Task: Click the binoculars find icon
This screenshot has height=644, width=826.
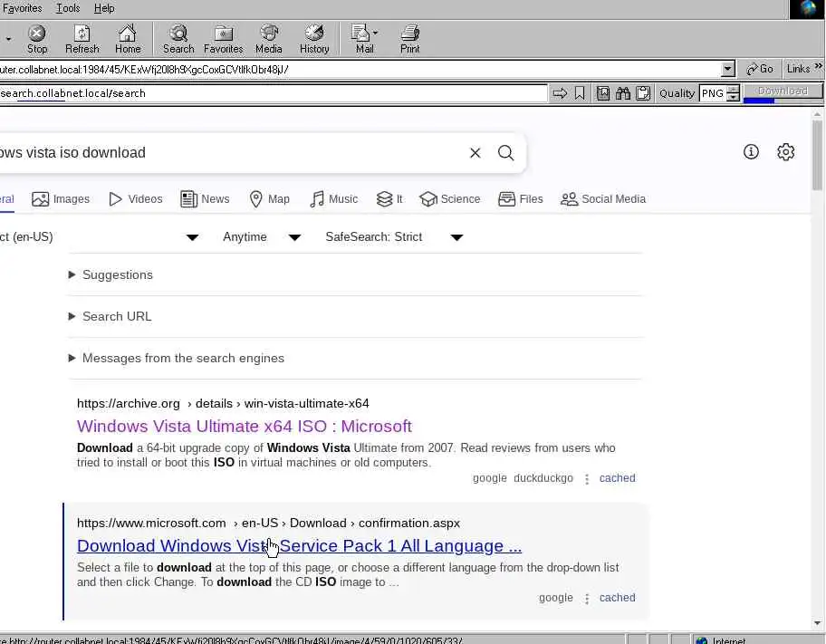Action: 622,93
